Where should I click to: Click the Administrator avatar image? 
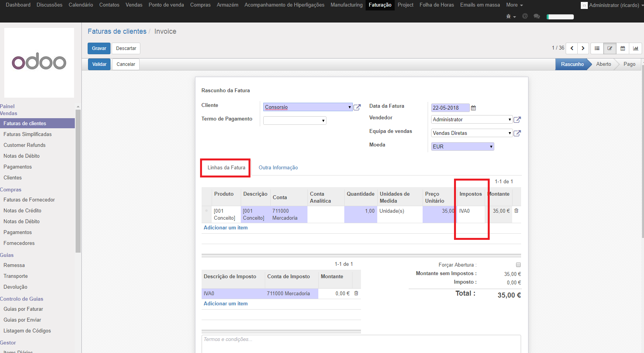pos(584,5)
